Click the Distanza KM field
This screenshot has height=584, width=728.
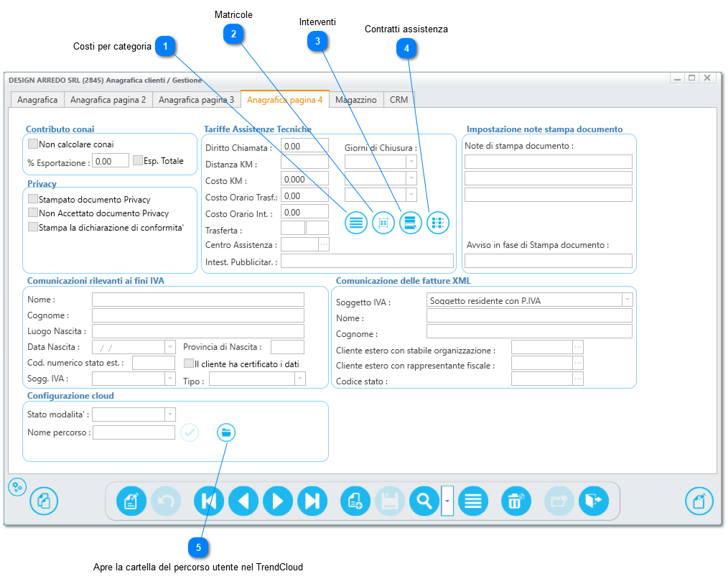tap(304, 162)
